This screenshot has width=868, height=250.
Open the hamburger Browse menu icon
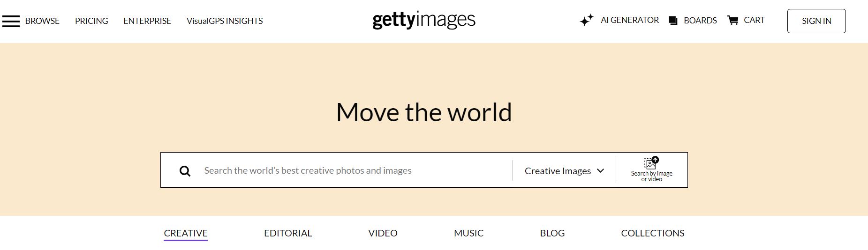[x=11, y=21]
